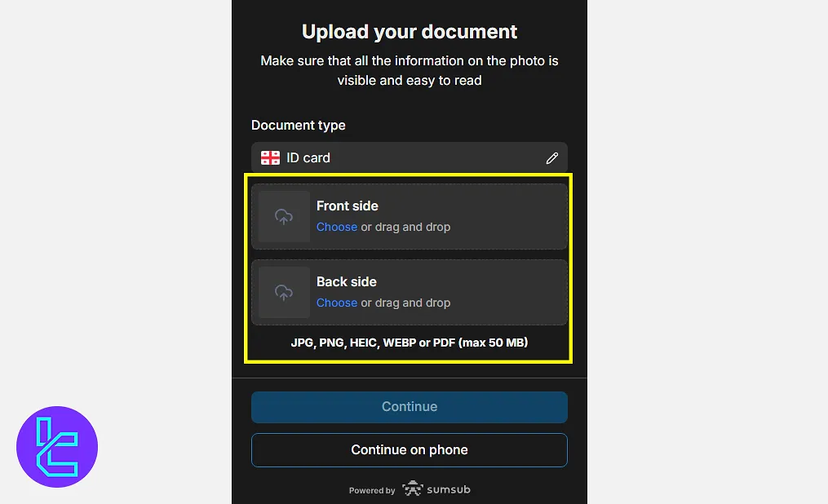Screen dimensions: 828x504
Task: Click the Powered by text in footer
Action: tap(372, 490)
